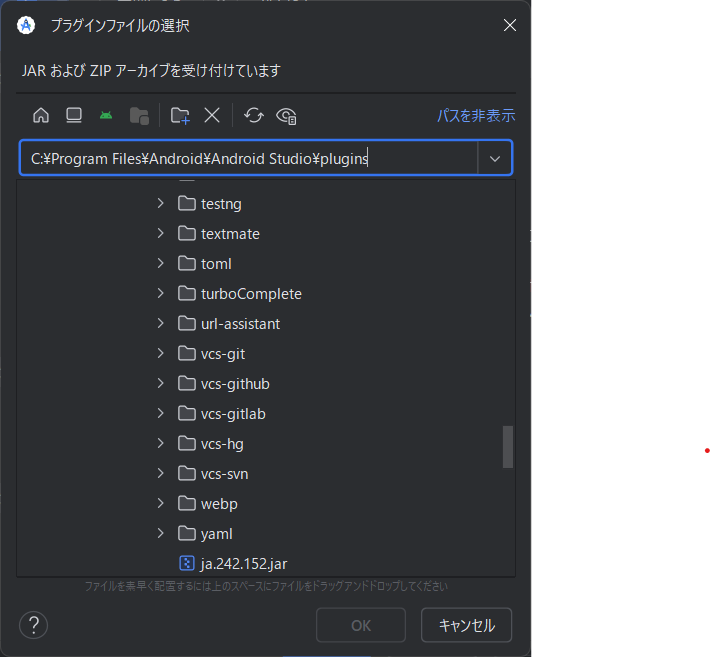Expand the vcs-hg folder

(161, 443)
